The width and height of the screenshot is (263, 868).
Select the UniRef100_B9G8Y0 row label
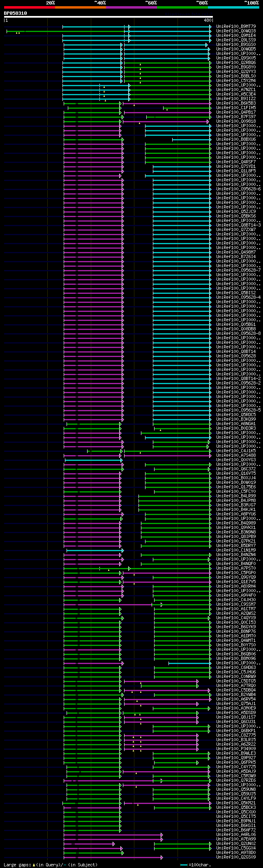(x=236, y=67)
